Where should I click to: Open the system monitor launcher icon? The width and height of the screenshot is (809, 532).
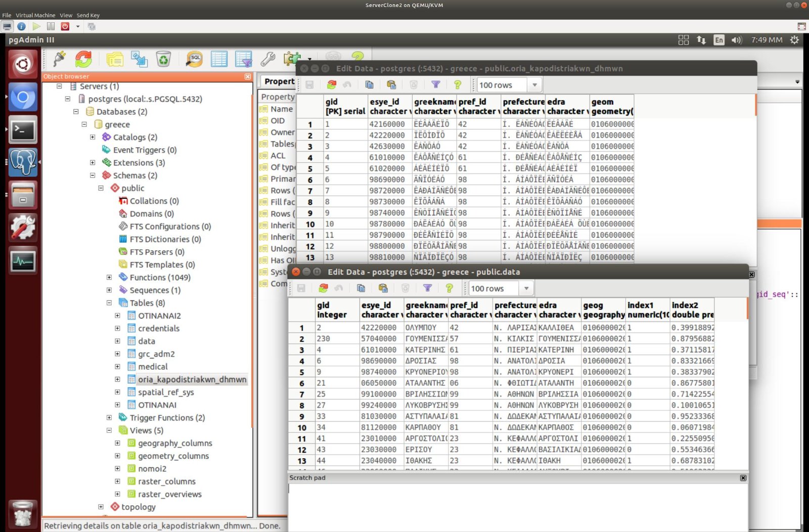tap(23, 261)
